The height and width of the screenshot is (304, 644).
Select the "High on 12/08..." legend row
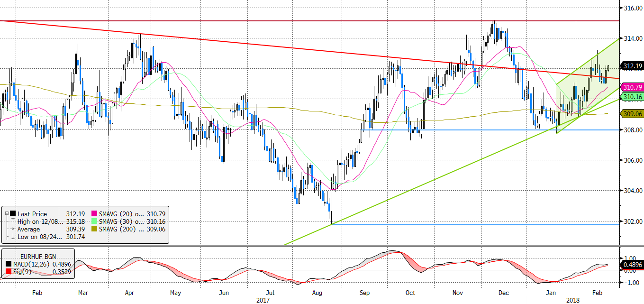tap(41, 221)
